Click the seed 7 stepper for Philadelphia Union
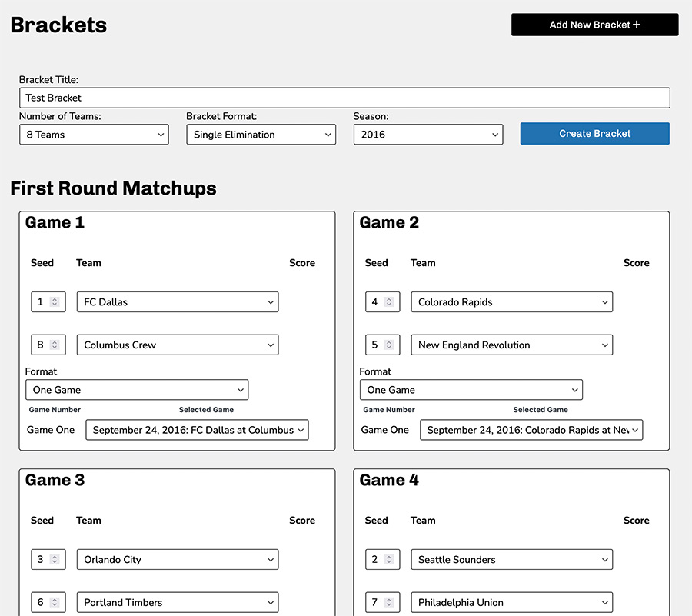The width and height of the screenshot is (692, 616). (x=389, y=602)
